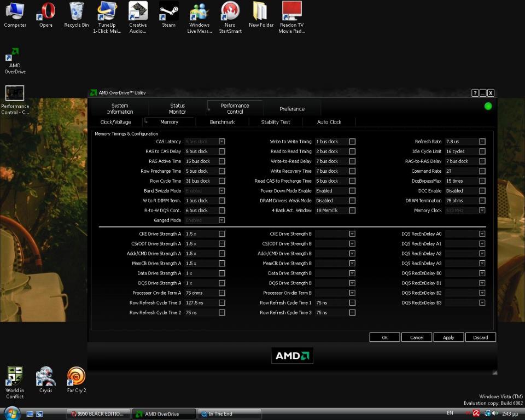Select the World in Conflict game icon

(x=15, y=383)
